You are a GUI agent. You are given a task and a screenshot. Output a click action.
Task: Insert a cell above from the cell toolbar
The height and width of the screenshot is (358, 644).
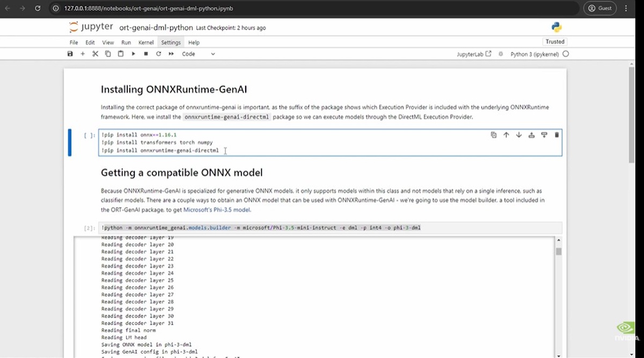pyautogui.click(x=531, y=135)
